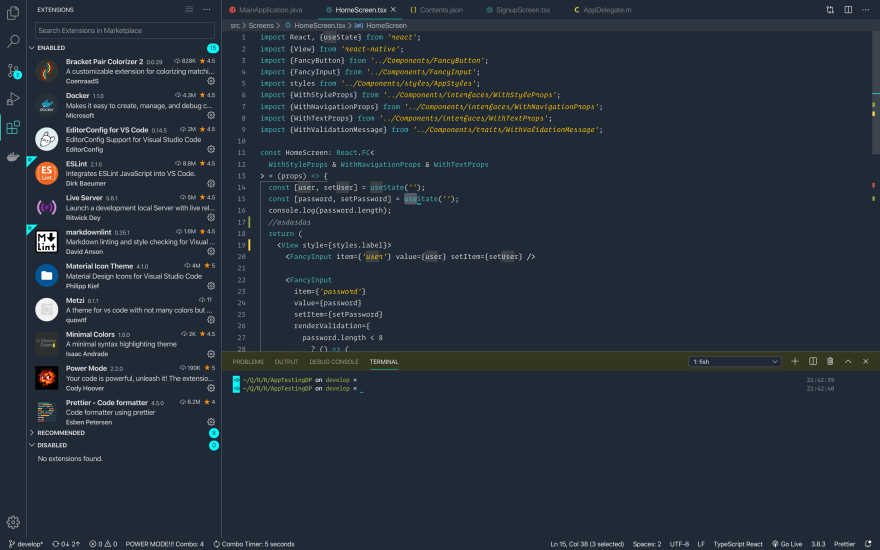The image size is (880, 550).
Task: Click line and column indicator
Action: click(x=587, y=544)
